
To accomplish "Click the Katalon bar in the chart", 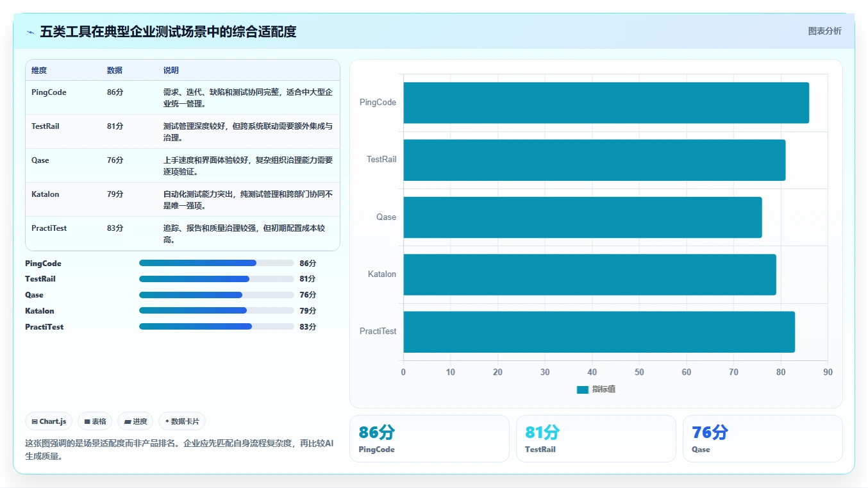I will (590, 274).
